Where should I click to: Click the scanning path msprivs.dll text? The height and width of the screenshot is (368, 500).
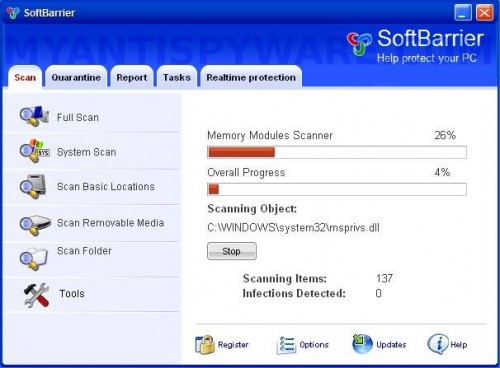[293, 228]
